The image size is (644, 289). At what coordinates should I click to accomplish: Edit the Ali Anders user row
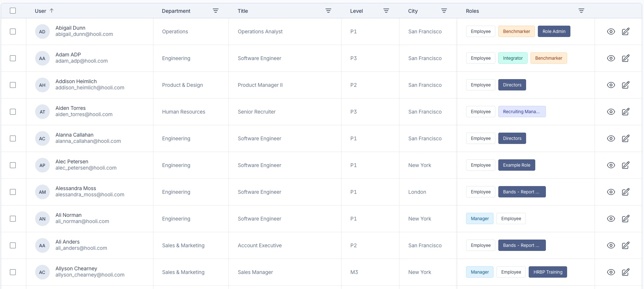pyautogui.click(x=626, y=245)
